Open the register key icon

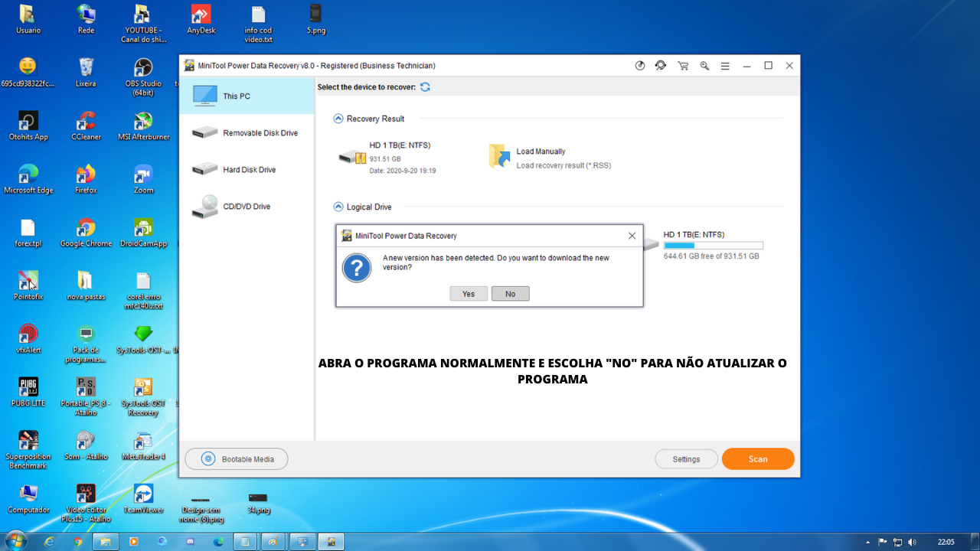[x=704, y=66]
